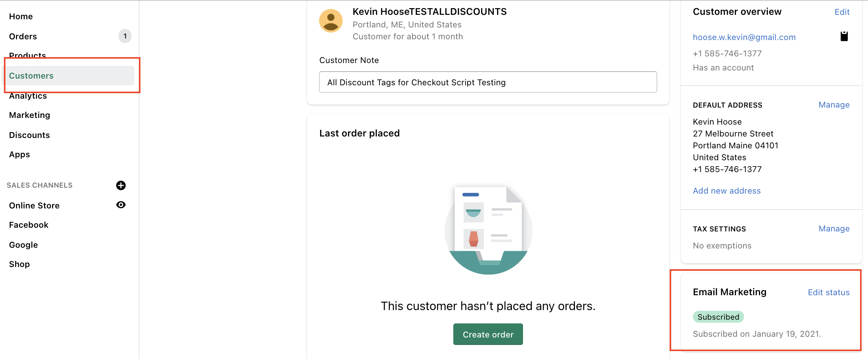The image size is (868, 359).
Task: Click the customer avatar icon
Action: click(x=331, y=21)
